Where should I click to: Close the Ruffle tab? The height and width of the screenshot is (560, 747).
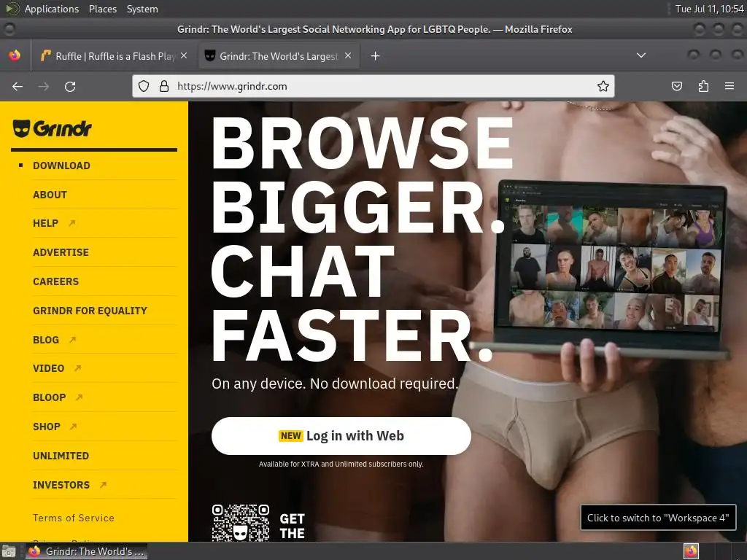point(184,55)
